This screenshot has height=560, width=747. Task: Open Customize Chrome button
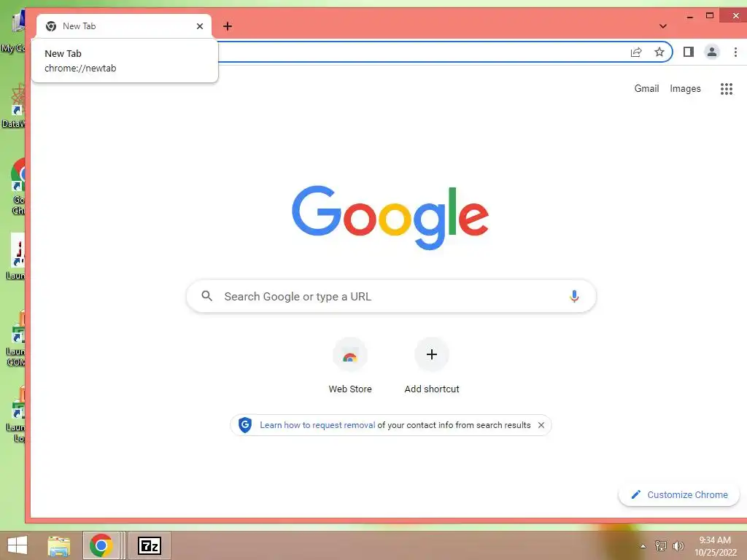(679, 495)
